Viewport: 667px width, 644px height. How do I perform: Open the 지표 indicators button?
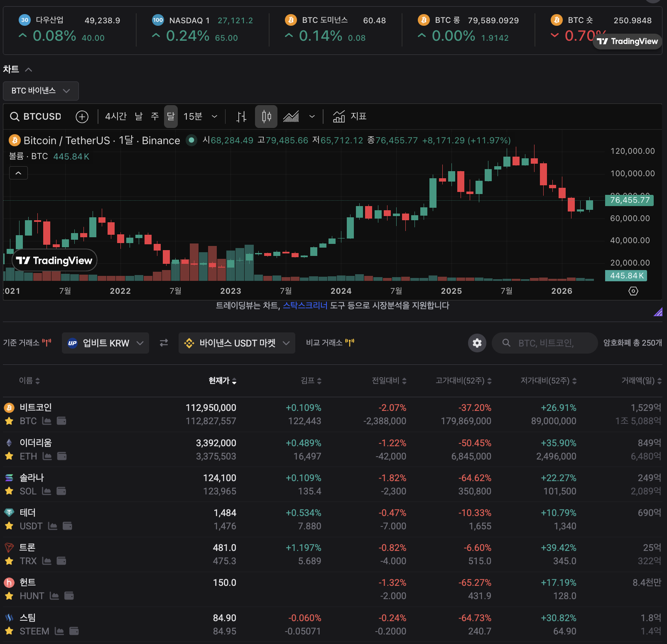tap(350, 116)
